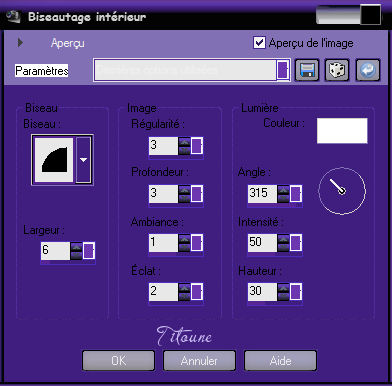The width and height of the screenshot is (392, 386).
Task: Select the Biseau bevel shape thumbnail
Action: coord(54,160)
